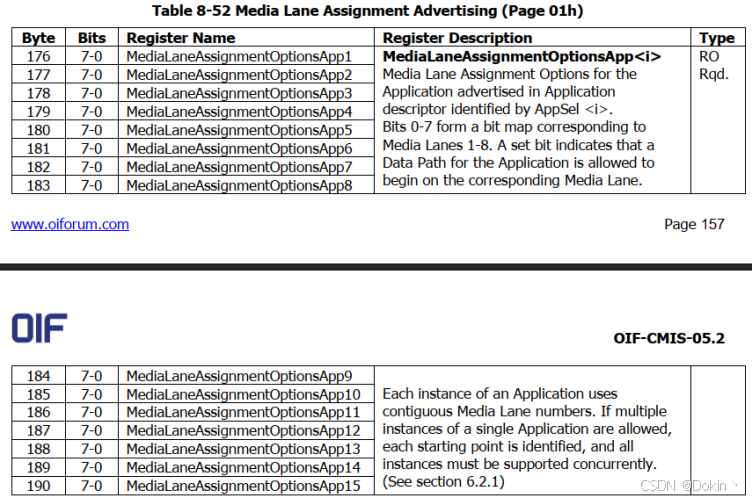This screenshot has height=499, width=752.
Task: Select byte cell 187
Action: tap(38, 431)
